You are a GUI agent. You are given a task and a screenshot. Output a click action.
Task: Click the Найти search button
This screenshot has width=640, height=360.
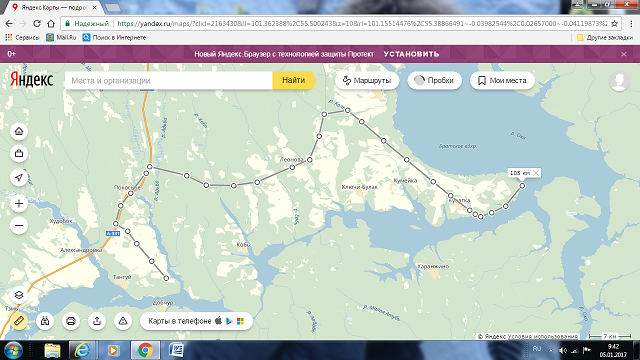coord(294,80)
